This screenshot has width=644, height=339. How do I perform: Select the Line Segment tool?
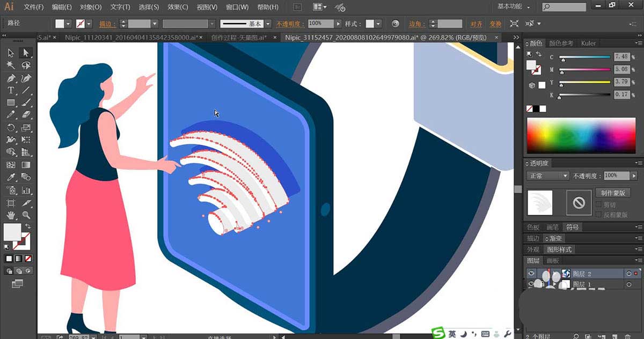[26, 91]
